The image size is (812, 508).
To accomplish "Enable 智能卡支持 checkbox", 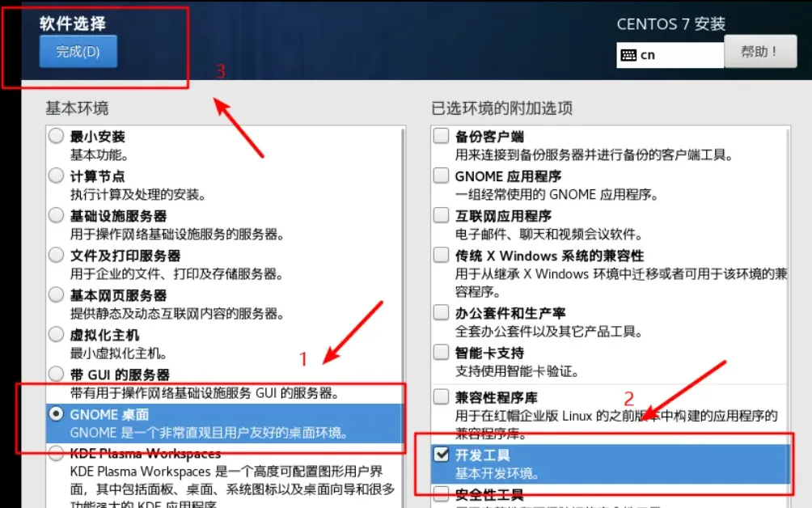I will tap(442, 352).
